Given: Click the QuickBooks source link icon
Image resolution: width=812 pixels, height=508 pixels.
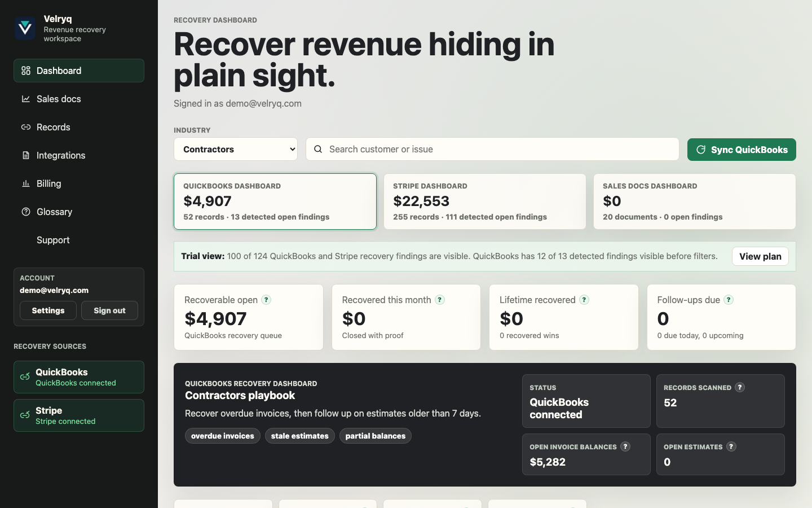Looking at the screenshot, I should (x=25, y=377).
